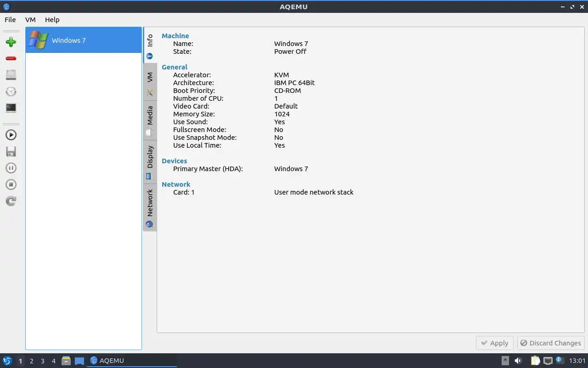
Task: Click the clock icon in the left toolbar
Action: click(x=11, y=92)
